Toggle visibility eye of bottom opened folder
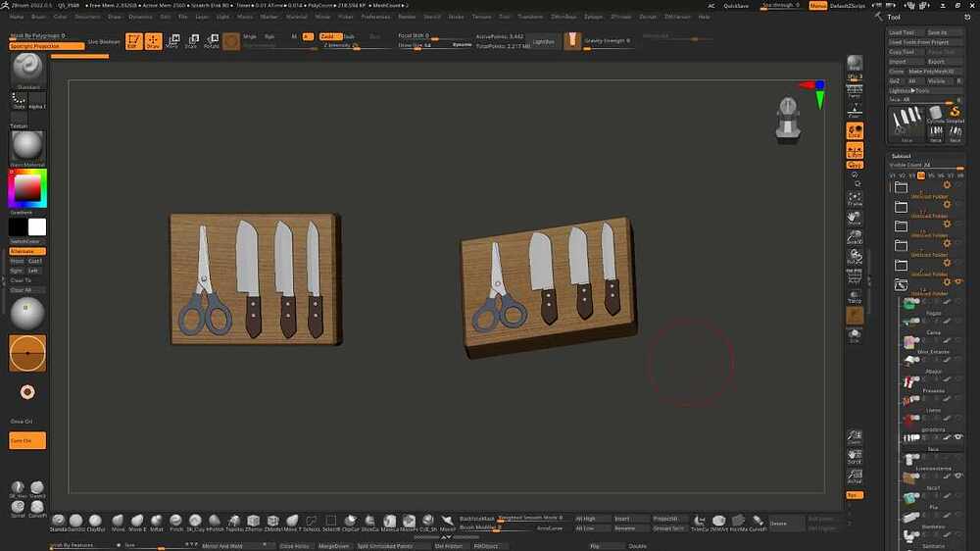The width and height of the screenshot is (980, 551). point(958,282)
